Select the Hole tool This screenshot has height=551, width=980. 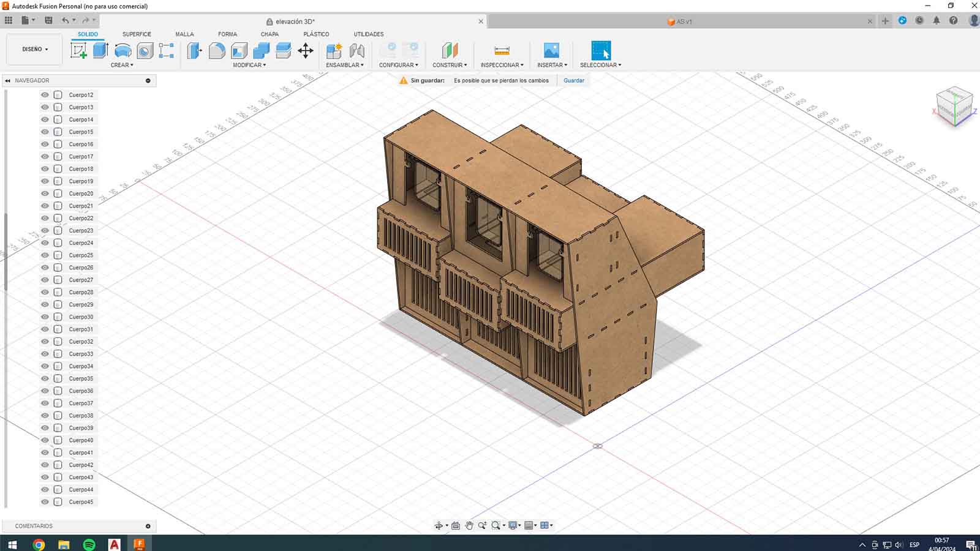[x=145, y=50]
